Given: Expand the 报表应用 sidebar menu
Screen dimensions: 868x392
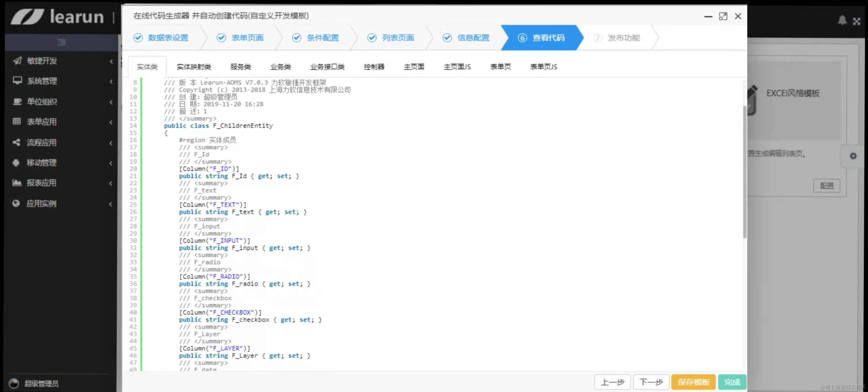Looking at the screenshot, I should pyautogui.click(x=111, y=184).
